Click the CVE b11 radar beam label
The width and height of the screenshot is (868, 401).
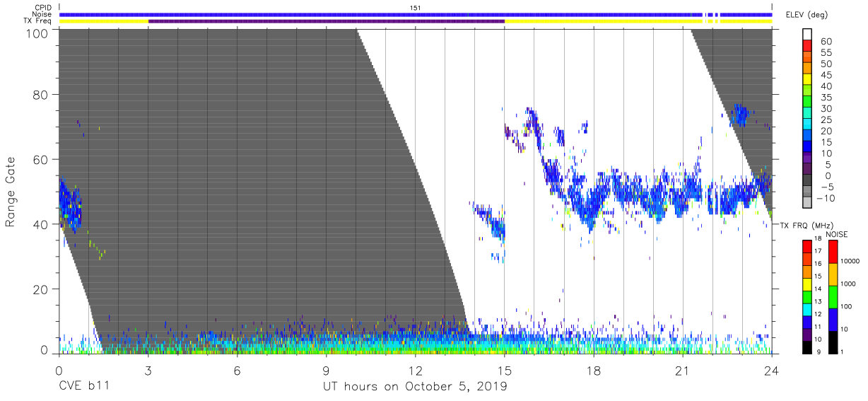click(83, 387)
